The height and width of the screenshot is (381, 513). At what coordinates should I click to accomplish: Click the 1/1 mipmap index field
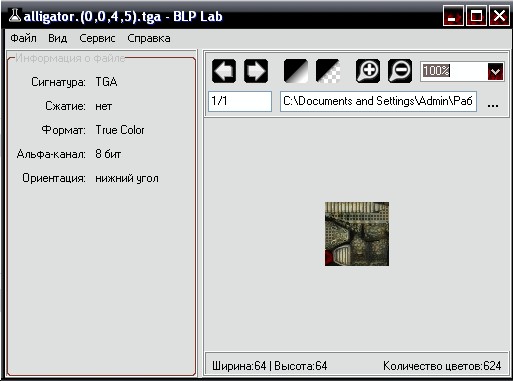[240, 101]
